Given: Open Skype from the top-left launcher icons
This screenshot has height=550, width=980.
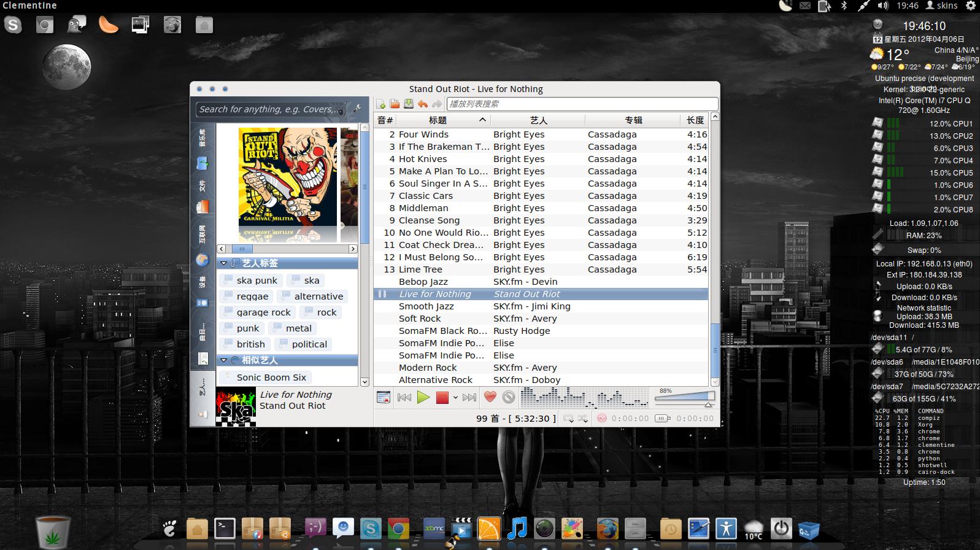Looking at the screenshot, I should click(x=13, y=25).
